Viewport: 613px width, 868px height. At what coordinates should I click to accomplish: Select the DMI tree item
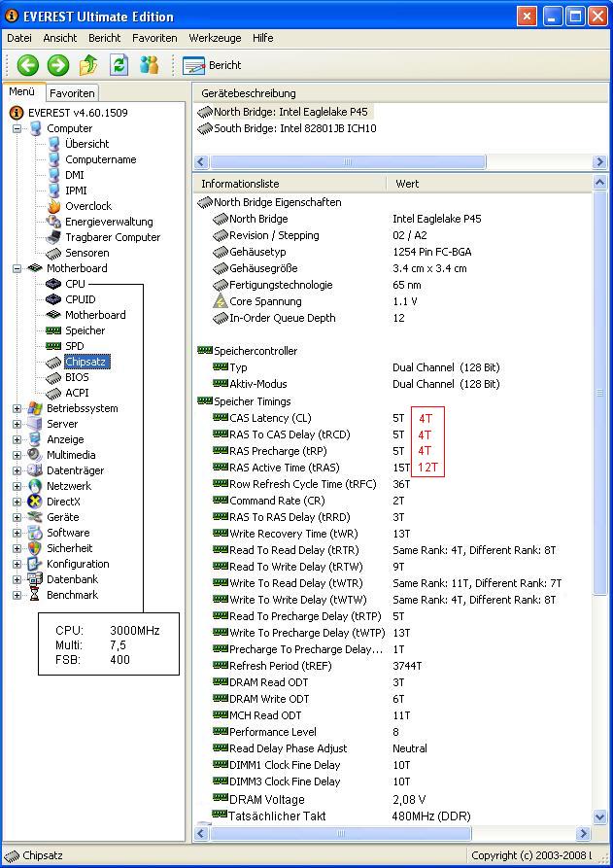coord(75,175)
